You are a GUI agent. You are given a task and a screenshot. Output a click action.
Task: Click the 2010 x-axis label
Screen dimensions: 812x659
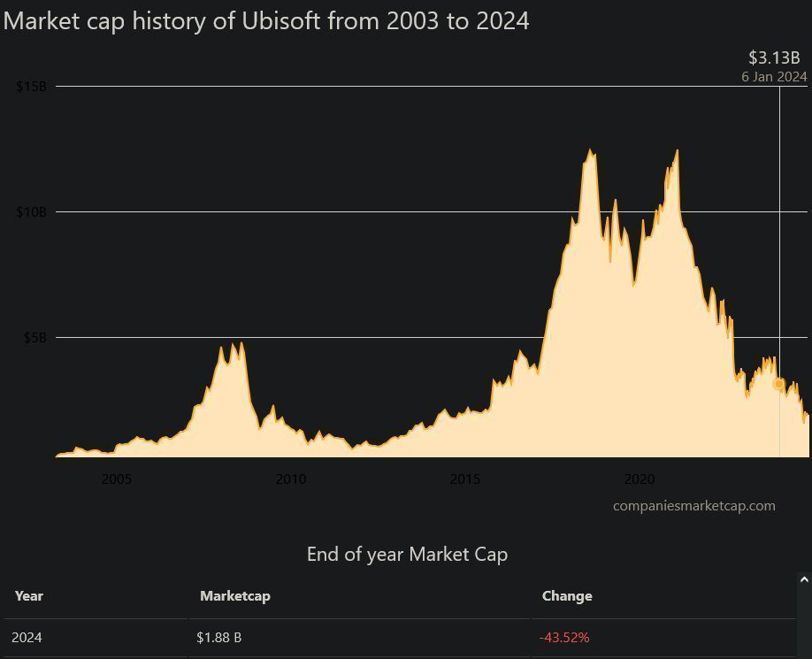[290, 479]
